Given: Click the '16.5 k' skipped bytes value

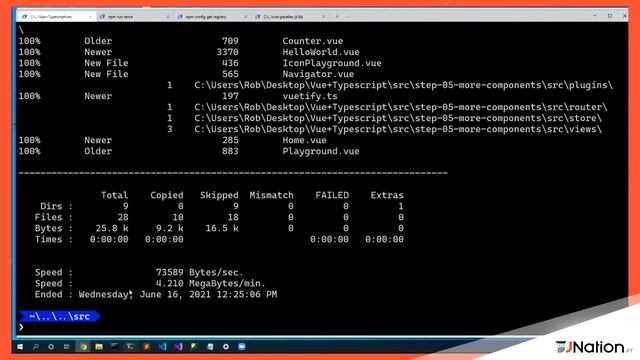Looking at the screenshot, I should (222, 229).
